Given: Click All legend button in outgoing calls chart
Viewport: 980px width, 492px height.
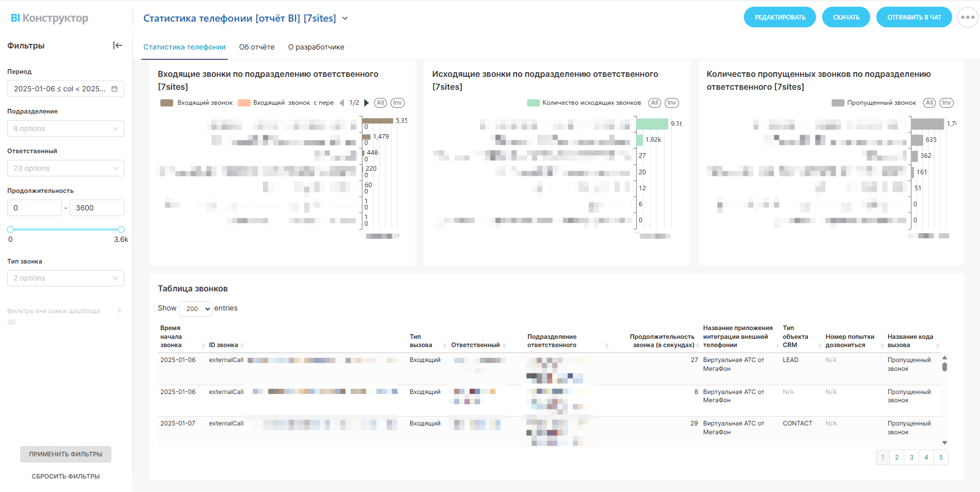Looking at the screenshot, I should pos(654,103).
